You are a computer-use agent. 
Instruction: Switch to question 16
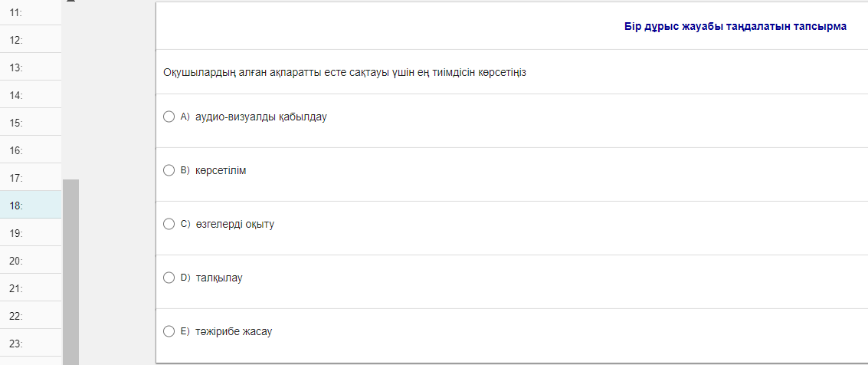click(31, 150)
